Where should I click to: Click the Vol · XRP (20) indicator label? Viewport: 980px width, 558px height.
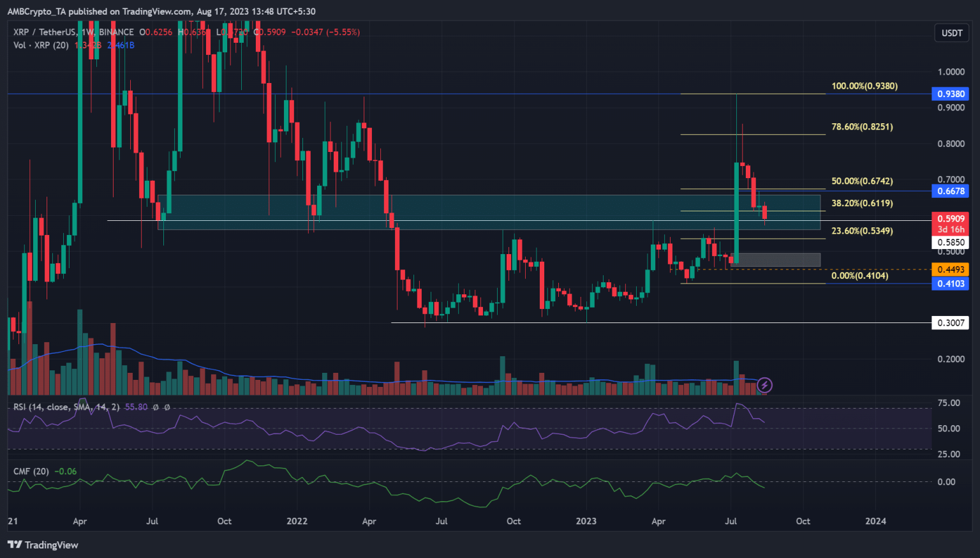coord(41,45)
